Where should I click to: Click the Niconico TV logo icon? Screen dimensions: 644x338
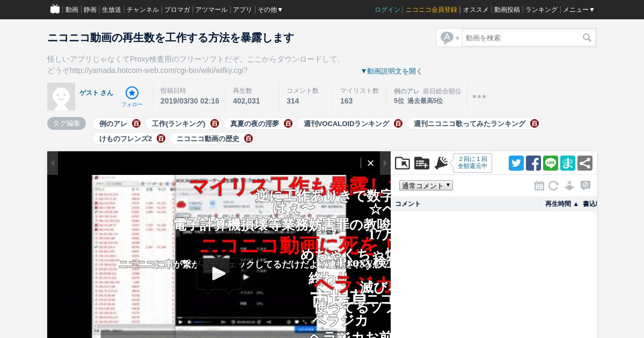pos(55,9)
